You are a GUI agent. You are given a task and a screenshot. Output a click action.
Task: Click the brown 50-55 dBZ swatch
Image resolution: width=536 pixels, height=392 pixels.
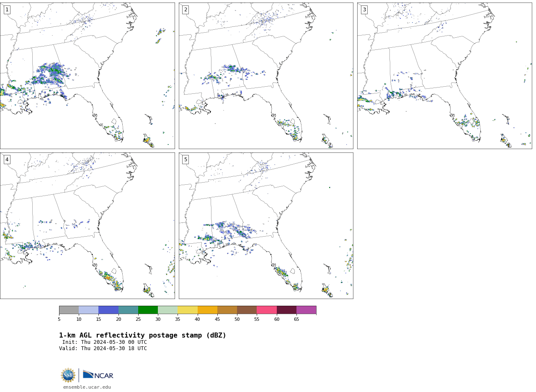[x=247, y=310]
